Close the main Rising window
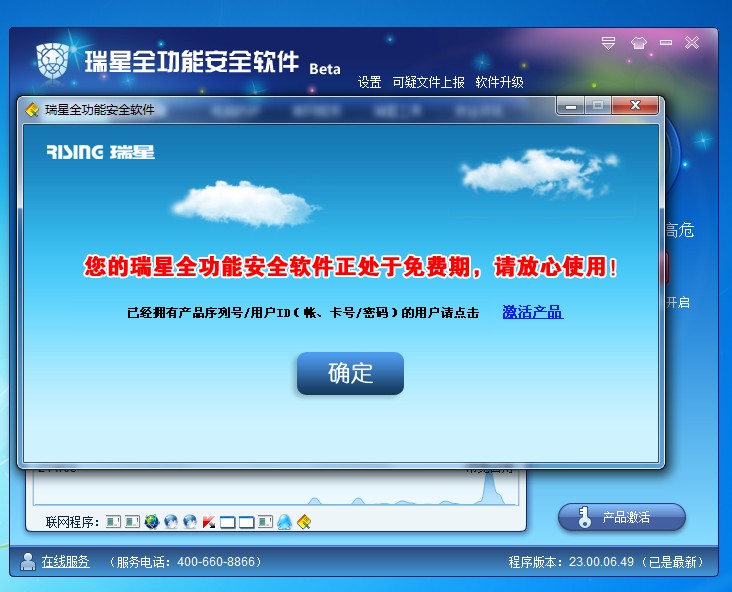 692,42
